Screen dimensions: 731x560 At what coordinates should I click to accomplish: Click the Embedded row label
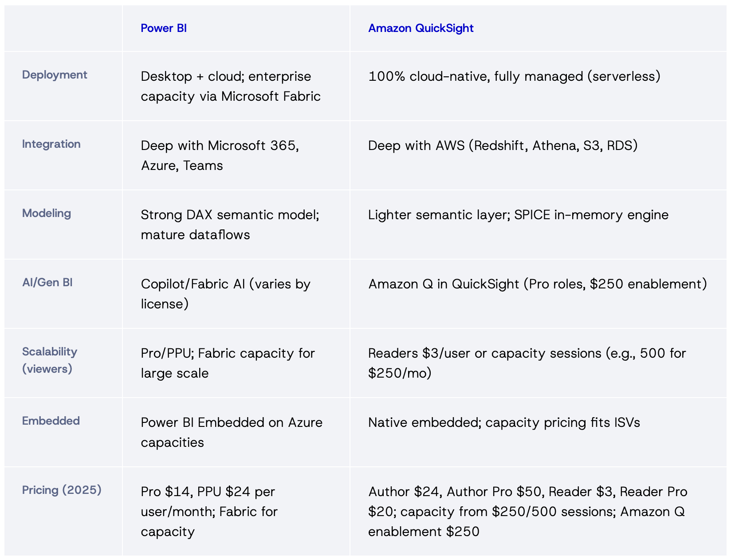click(x=51, y=421)
